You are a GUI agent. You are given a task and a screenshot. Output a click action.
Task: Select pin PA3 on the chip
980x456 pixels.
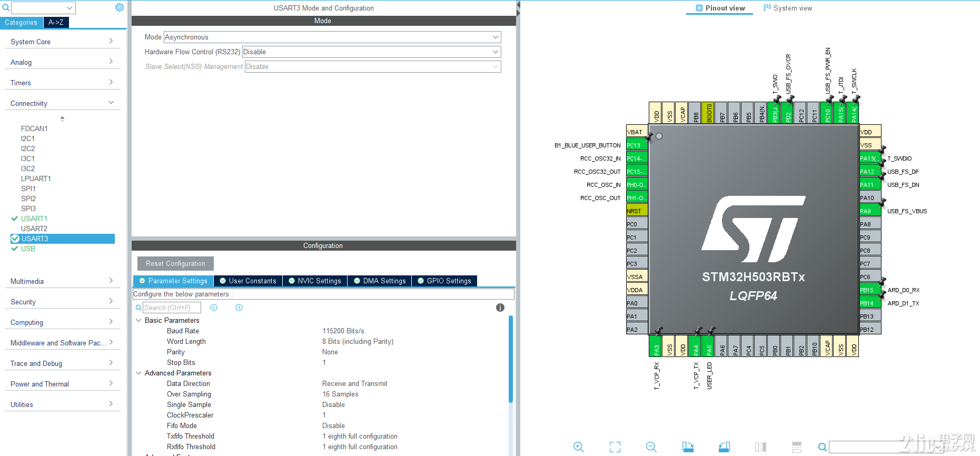[656, 346]
